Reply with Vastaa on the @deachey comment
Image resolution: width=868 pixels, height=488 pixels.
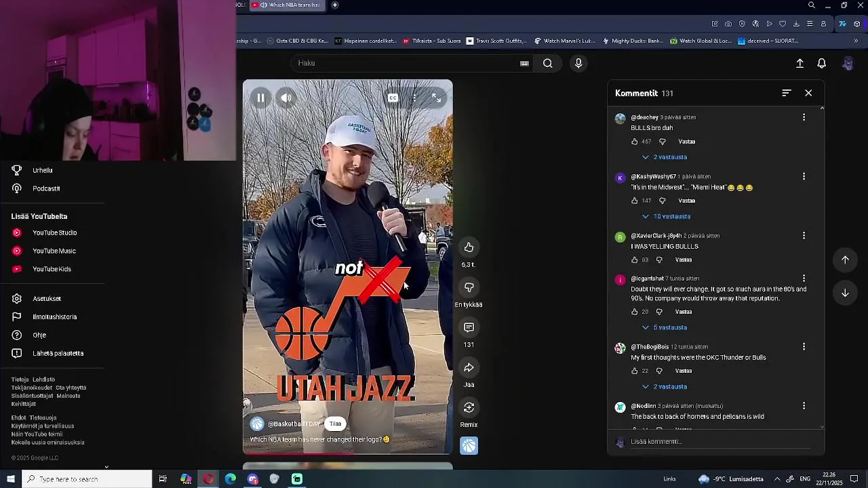pos(687,142)
